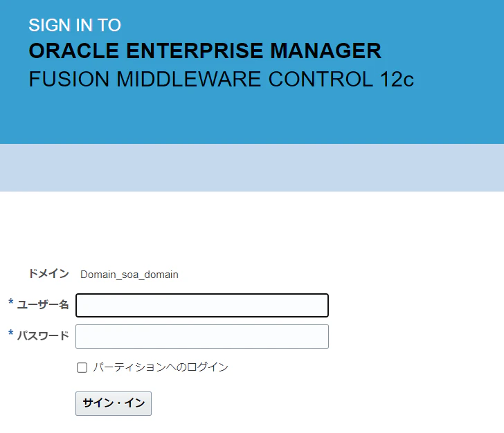Screen dimensions: 504x433
Task: Focus the ユーザー名 input field
Action: (202, 305)
